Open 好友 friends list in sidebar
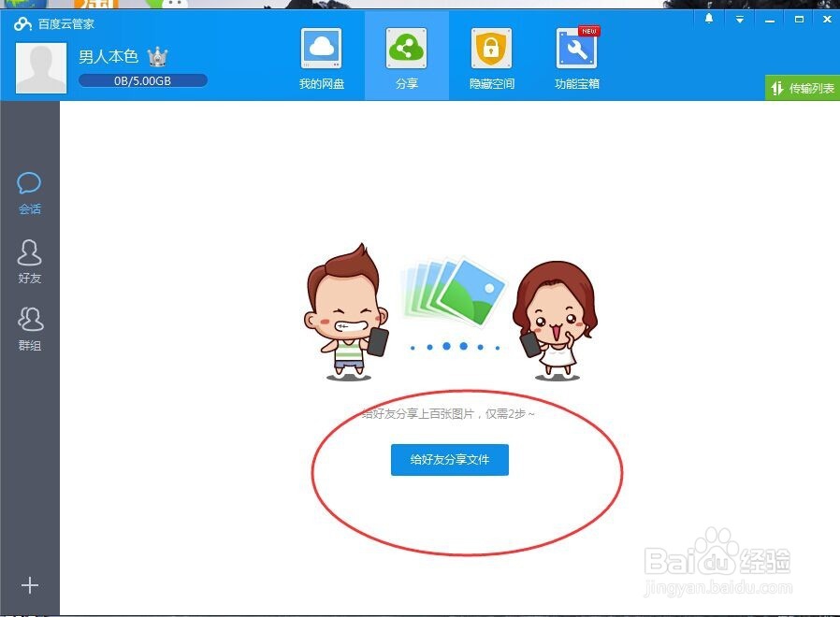Viewport: 840px width, 617px height. [x=29, y=262]
